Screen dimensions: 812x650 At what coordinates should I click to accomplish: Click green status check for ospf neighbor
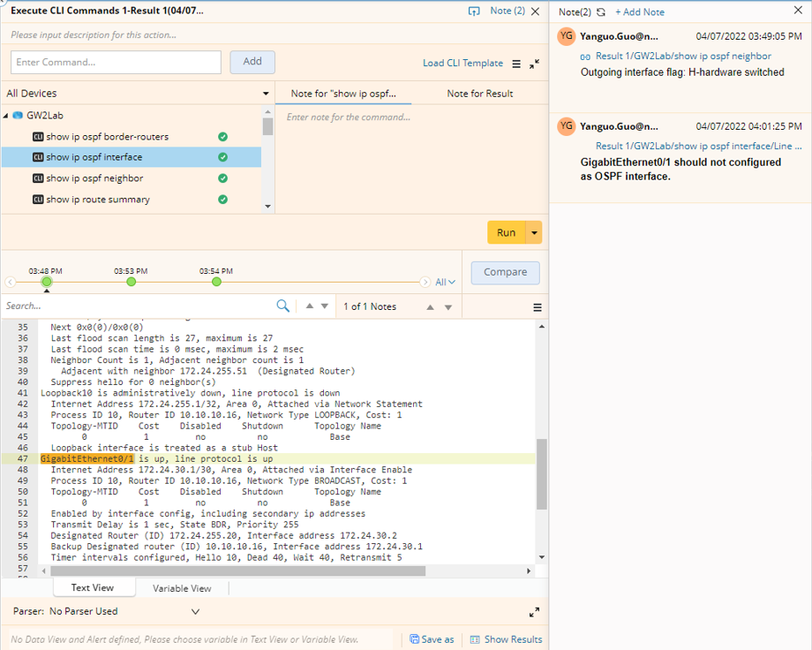click(222, 178)
